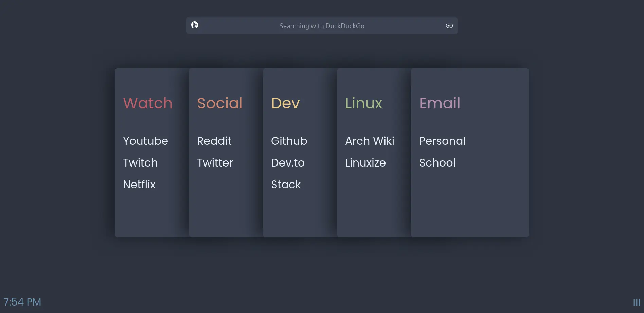Open the Arch Wiki link
Image resolution: width=644 pixels, height=313 pixels.
[x=370, y=141]
